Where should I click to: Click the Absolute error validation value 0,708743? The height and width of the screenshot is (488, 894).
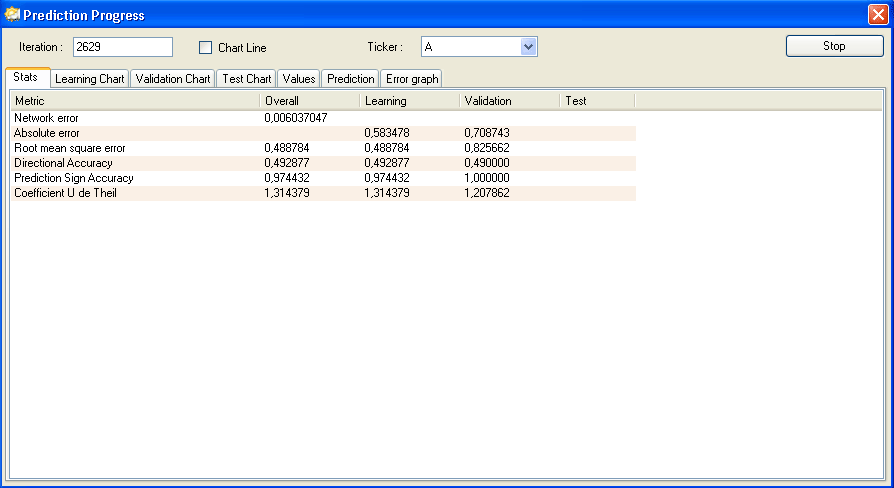pos(487,133)
